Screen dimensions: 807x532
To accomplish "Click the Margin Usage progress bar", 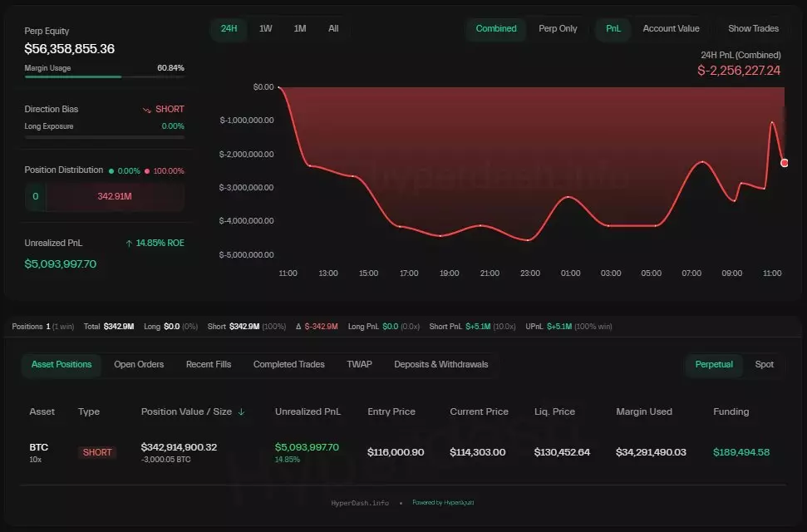I will click(x=105, y=76).
